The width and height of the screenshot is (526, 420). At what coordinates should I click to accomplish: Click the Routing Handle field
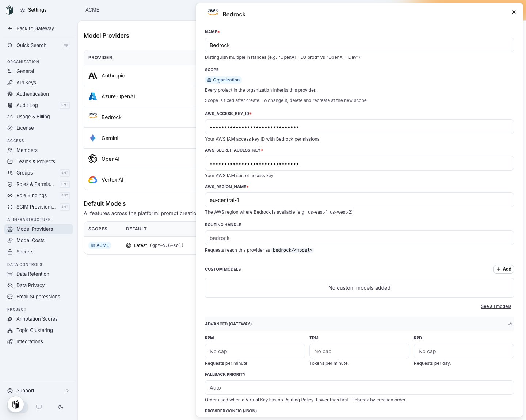(359, 238)
